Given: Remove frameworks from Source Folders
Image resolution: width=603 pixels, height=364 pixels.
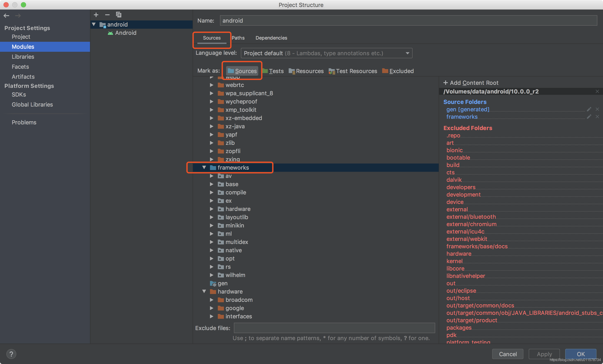Looking at the screenshot, I should click(598, 117).
